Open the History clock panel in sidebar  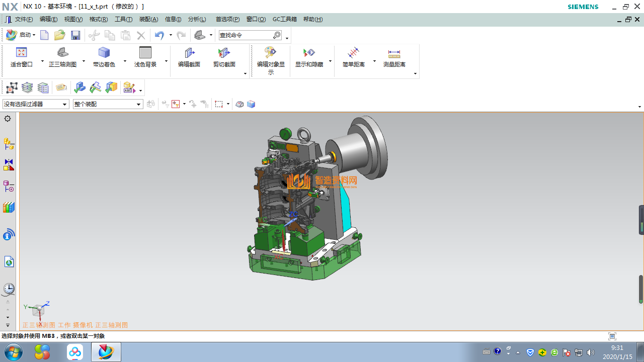pos(9,289)
